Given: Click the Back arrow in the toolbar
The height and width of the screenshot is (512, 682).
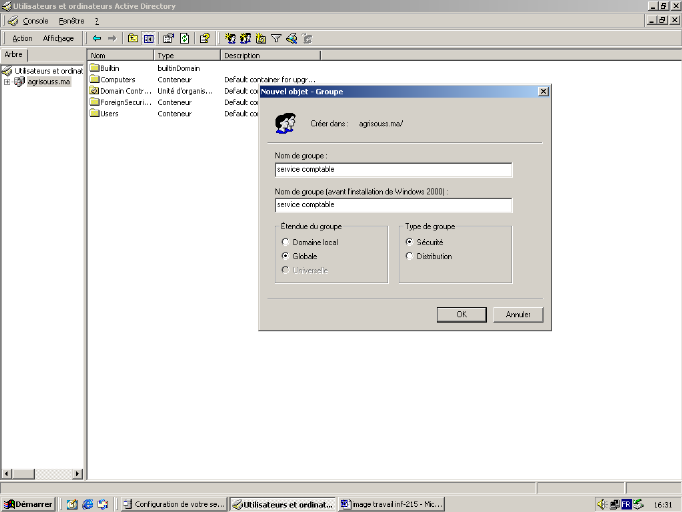Looking at the screenshot, I should coord(97,38).
